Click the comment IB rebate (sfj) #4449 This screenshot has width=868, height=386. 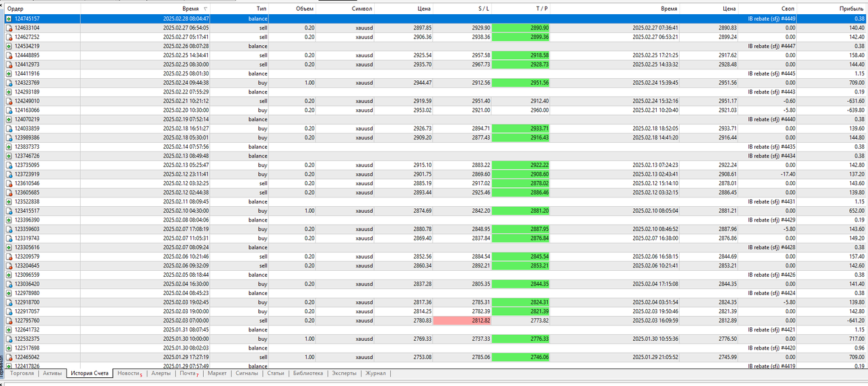(x=772, y=19)
